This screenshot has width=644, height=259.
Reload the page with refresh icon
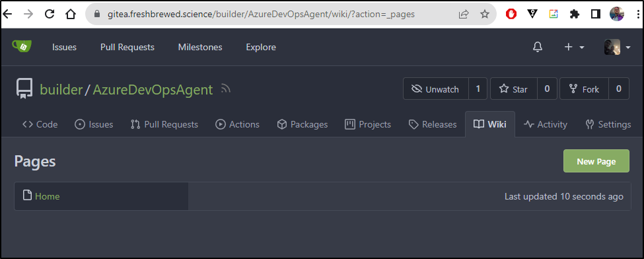point(50,14)
